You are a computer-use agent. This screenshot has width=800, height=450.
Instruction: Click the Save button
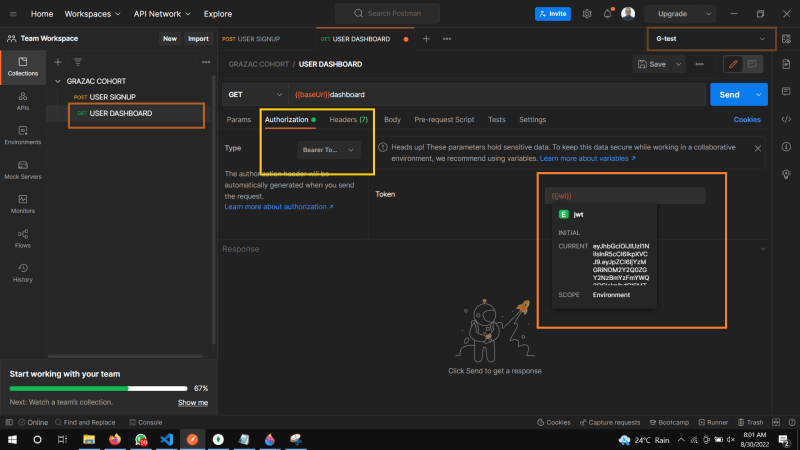pos(652,64)
